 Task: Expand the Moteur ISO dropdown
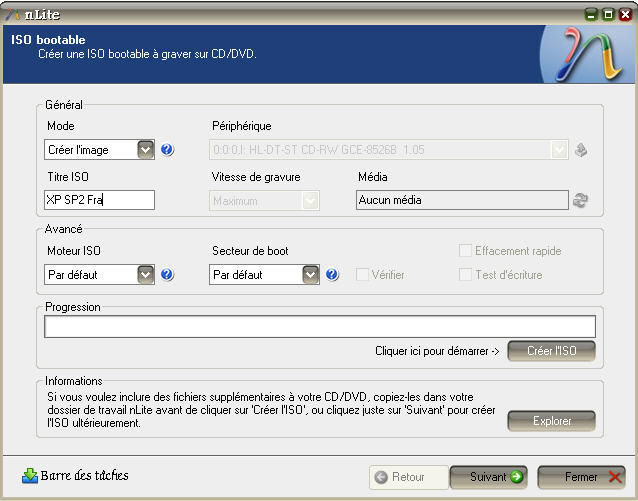pos(99,275)
